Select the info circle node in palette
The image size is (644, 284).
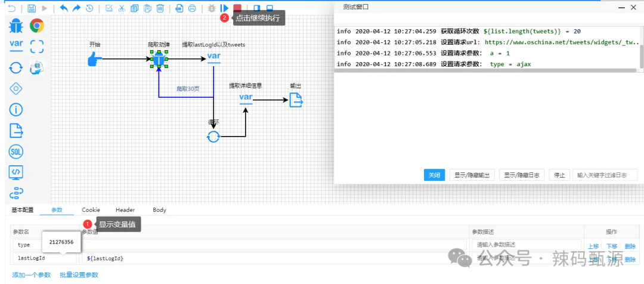coord(16,109)
